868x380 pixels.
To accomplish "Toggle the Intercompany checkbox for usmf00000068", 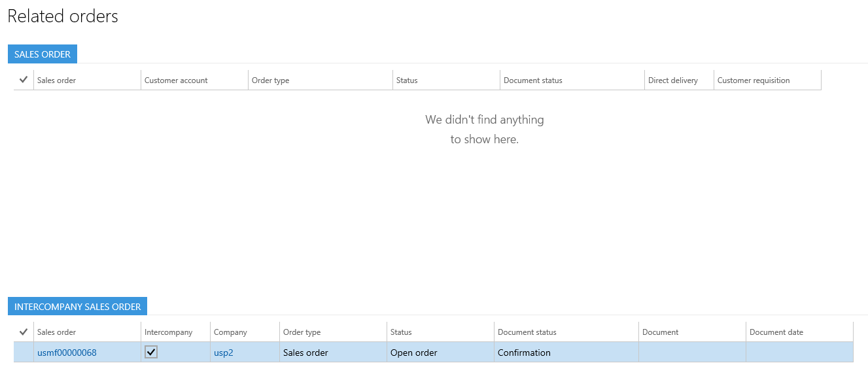I will click(151, 352).
